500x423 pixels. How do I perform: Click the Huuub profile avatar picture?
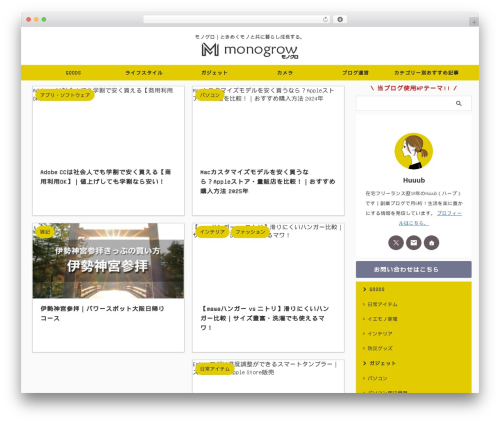pos(414,151)
